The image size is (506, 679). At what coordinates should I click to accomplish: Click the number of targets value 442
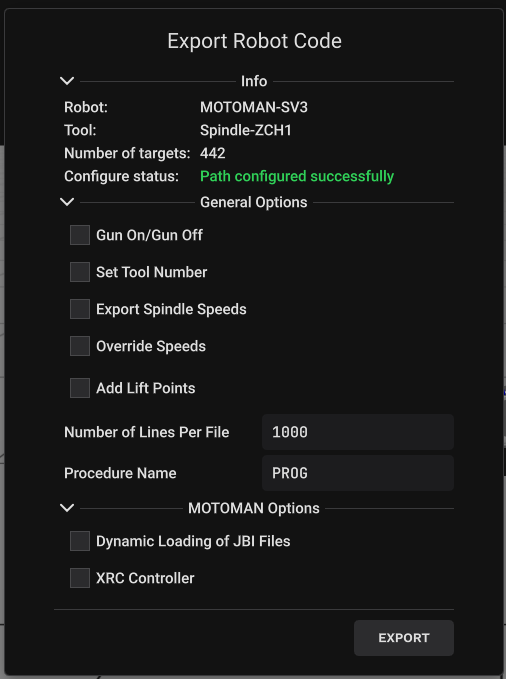(212, 153)
